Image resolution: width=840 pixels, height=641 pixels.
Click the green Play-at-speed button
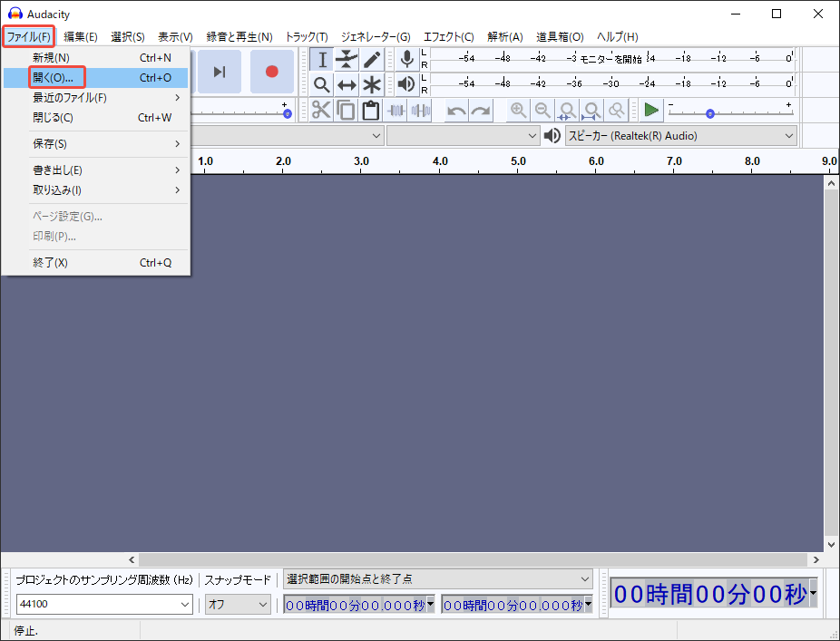(x=651, y=111)
